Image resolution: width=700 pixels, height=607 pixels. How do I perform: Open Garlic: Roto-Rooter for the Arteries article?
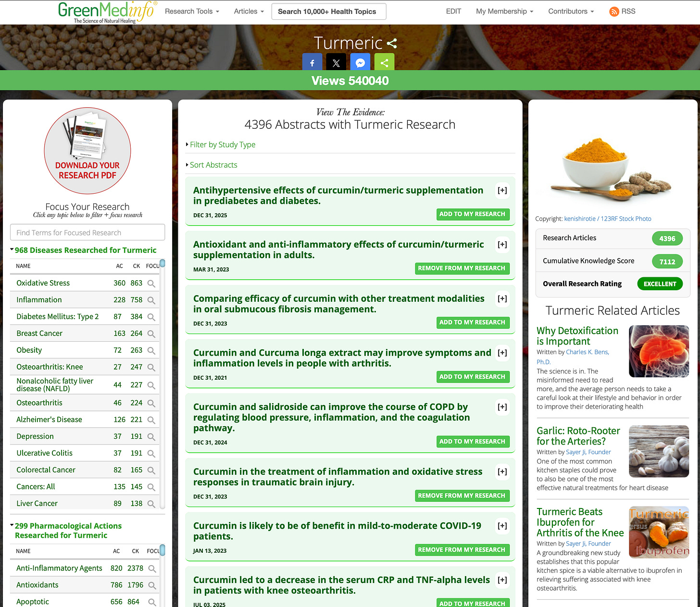578,436
